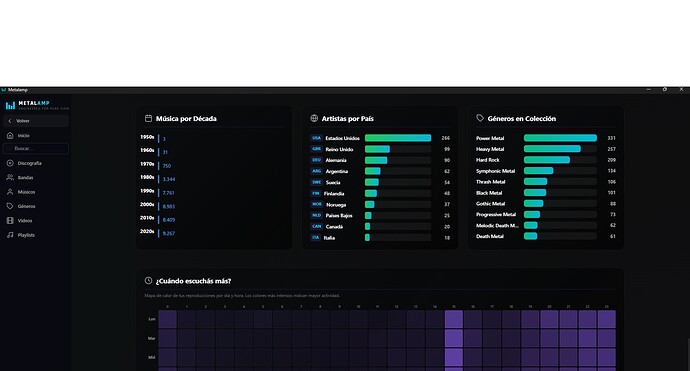Click the Progressive Metal genre label
Screen dimensions: 690x371
tap(496, 215)
